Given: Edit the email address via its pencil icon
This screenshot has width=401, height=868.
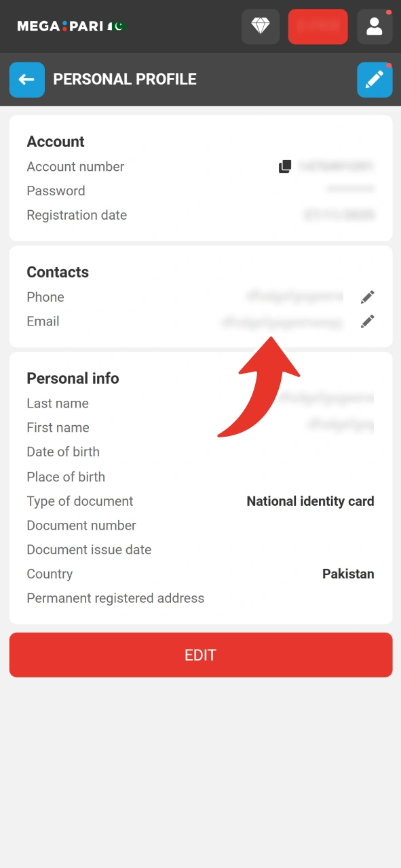Looking at the screenshot, I should [x=367, y=321].
